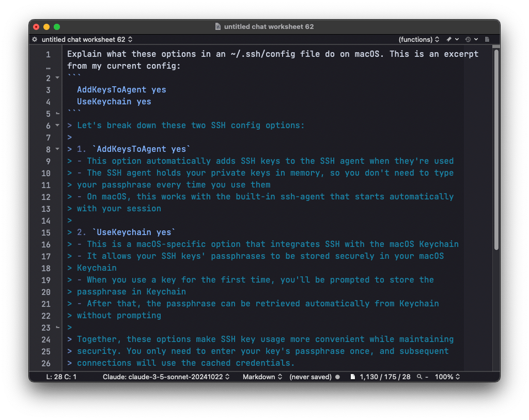Viewport: 529px width, 420px height.
Task: Click the fold end marker at line 23
Action: [x=57, y=327]
